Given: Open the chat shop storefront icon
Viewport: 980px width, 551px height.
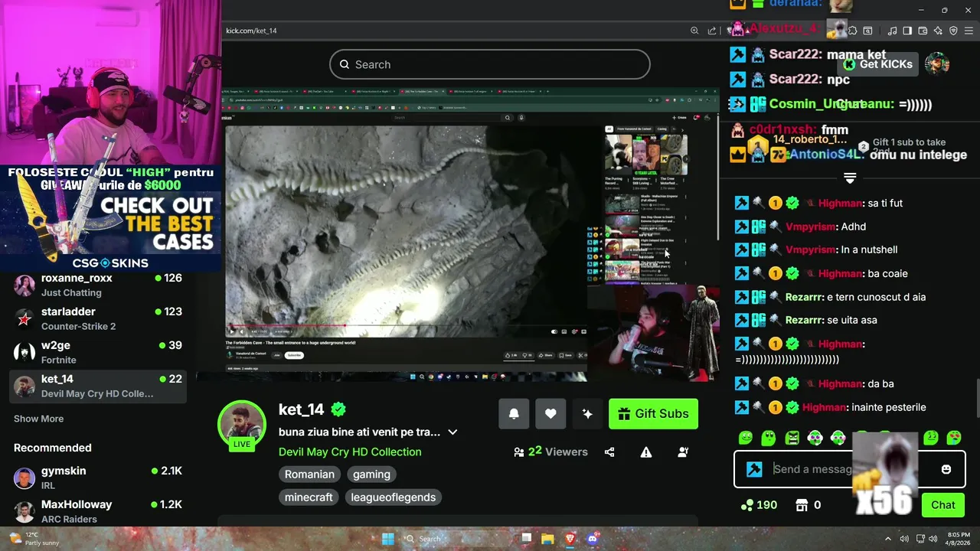Looking at the screenshot, I should 802,505.
